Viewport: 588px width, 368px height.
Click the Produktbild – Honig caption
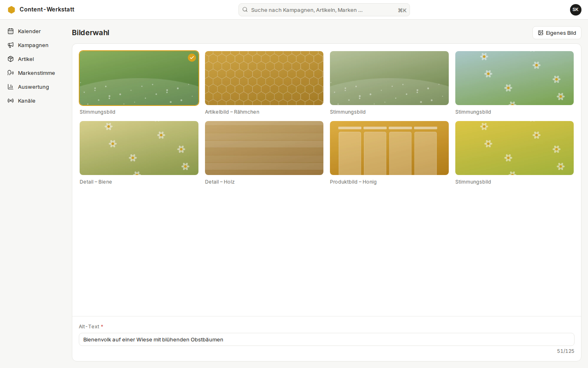click(353, 182)
